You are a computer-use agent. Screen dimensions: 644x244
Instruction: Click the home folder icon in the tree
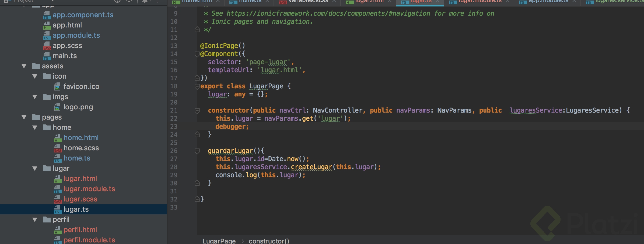pos(47,127)
